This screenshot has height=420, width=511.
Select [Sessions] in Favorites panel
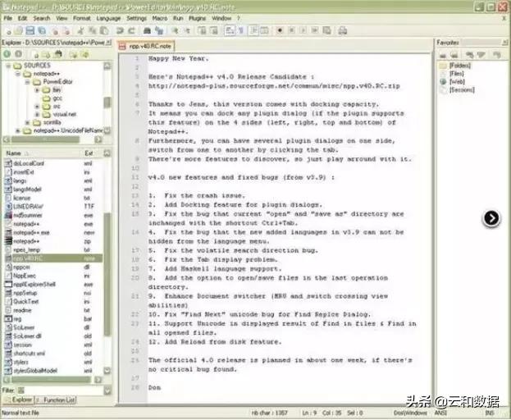tap(457, 89)
